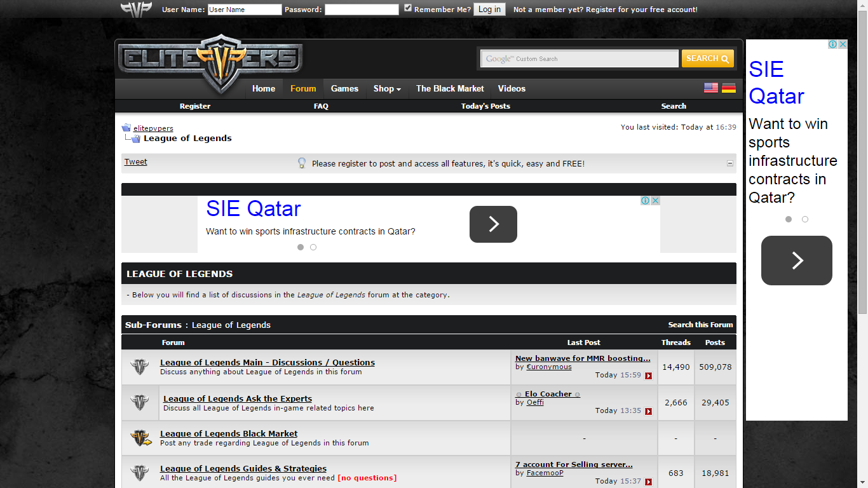Image resolution: width=868 pixels, height=488 pixels.
Task: Click forum status icon for Guides & Strategies
Action: (140, 473)
